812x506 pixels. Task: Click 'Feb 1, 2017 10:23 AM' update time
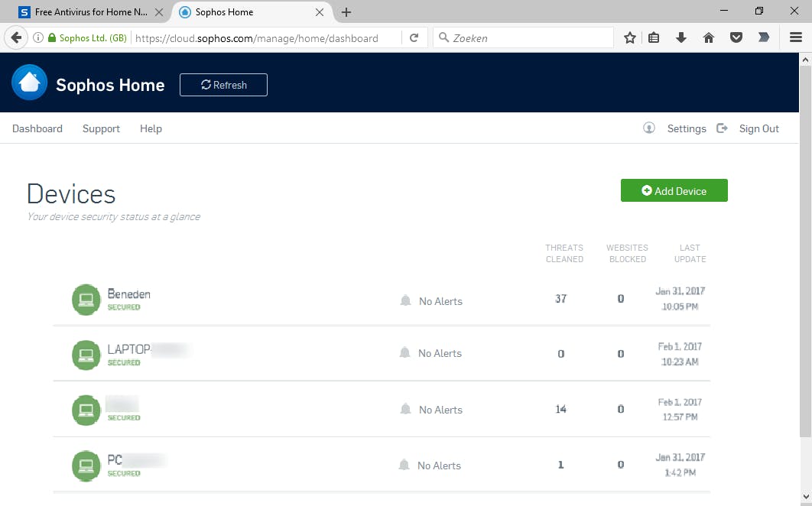[x=680, y=354]
